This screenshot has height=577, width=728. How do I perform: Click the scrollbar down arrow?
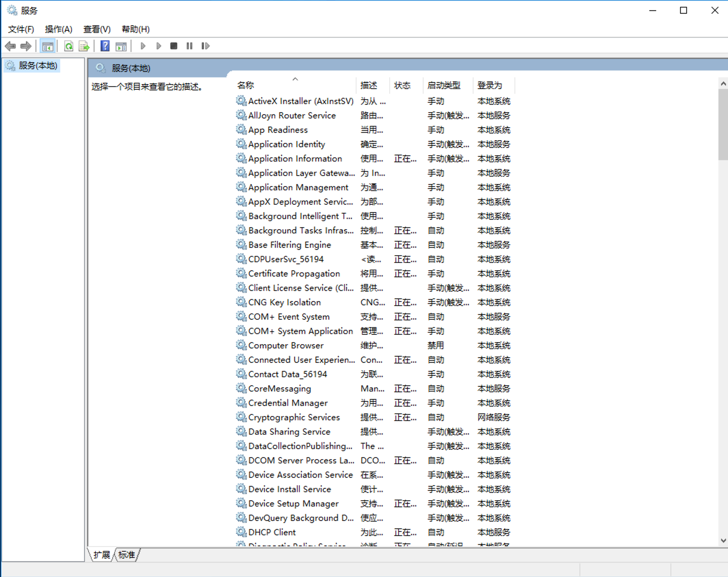[x=723, y=540]
